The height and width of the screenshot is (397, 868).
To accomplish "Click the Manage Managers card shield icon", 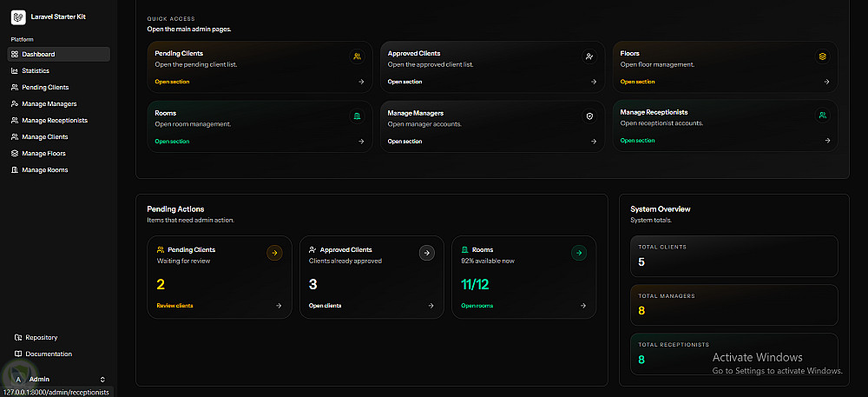I will 589,116.
